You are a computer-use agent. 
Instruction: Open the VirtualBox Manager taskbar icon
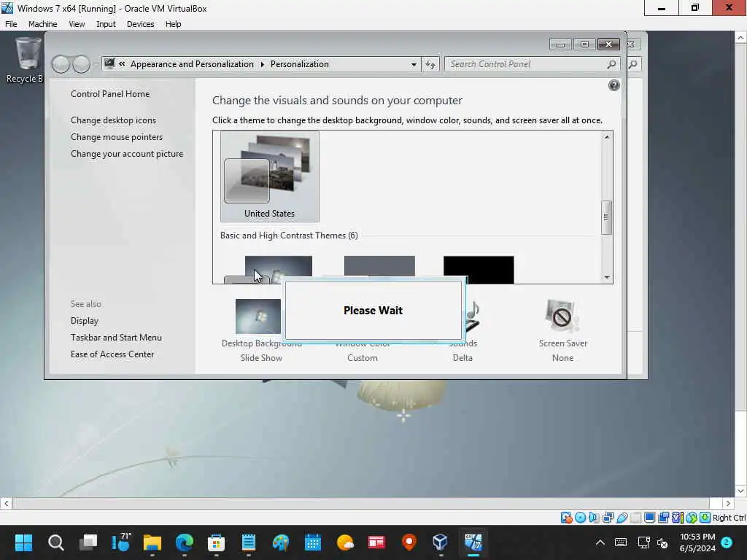[440, 542]
